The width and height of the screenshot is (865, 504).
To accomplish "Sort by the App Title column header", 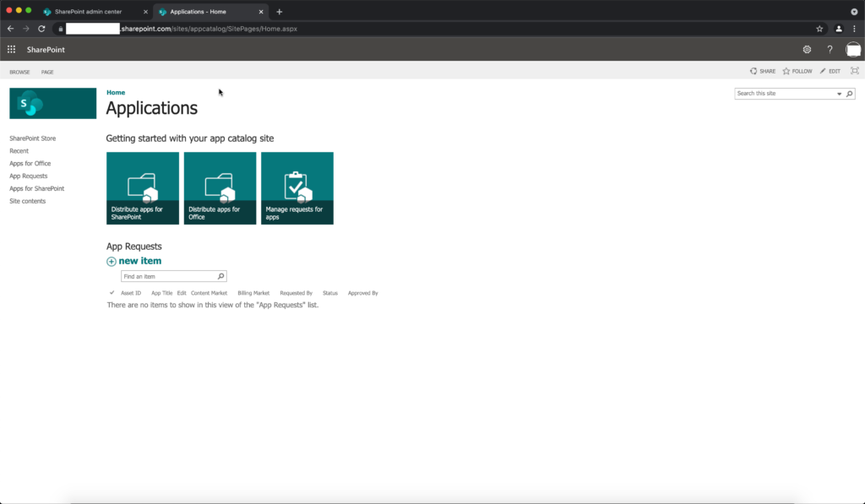I will pos(161,293).
